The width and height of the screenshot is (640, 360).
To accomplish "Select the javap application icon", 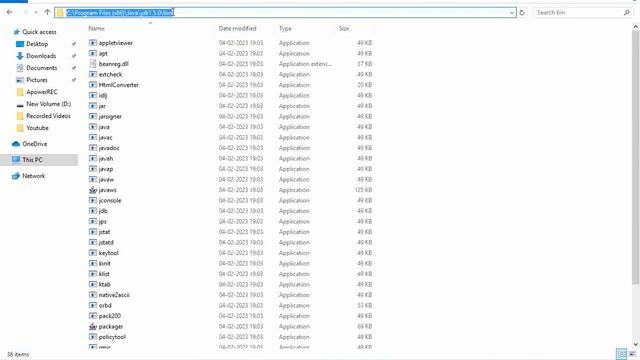I will pyautogui.click(x=93, y=169).
